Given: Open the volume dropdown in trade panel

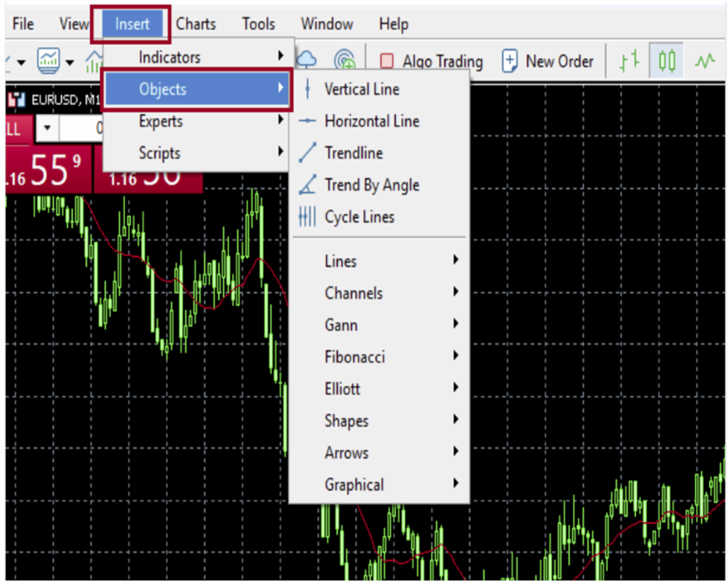Looking at the screenshot, I should [47, 129].
